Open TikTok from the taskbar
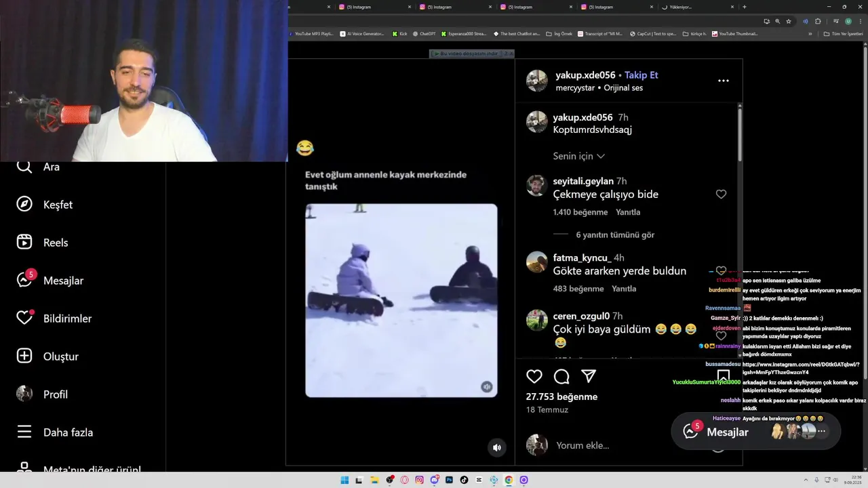Image resolution: width=868 pixels, height=488 pixels. (x=464, y=480)
